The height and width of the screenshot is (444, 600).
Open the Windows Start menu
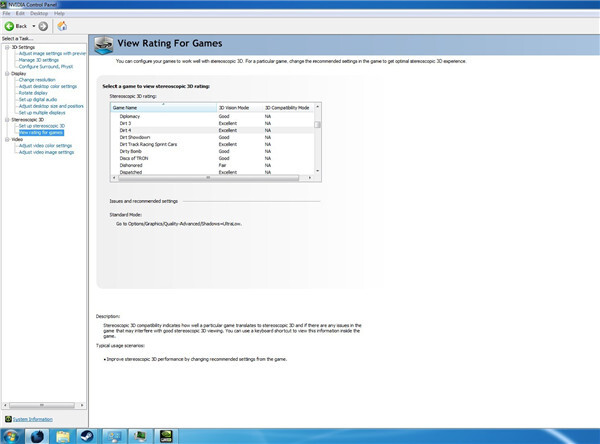coord(11,435)
